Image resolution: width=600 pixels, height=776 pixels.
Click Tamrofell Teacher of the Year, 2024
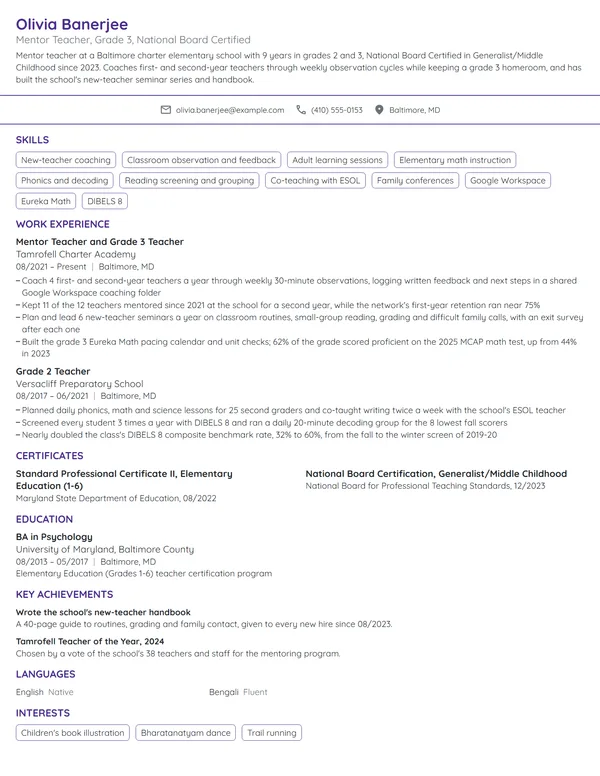coord(90,641)
